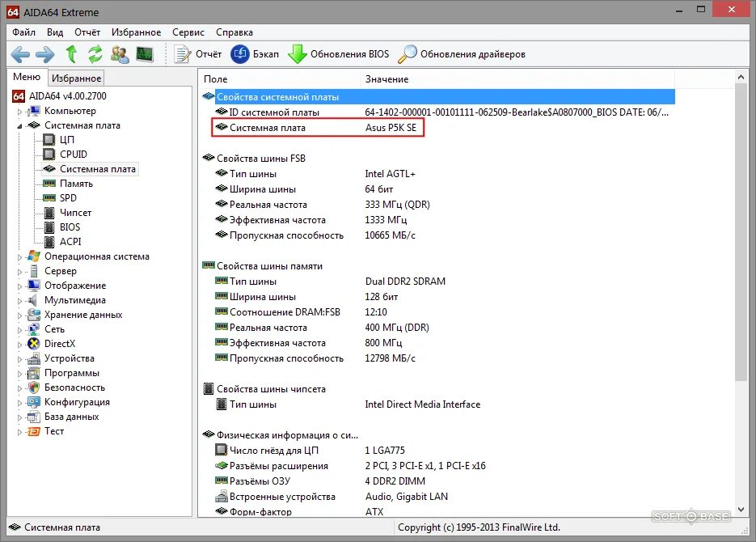Click the Бэкап toolbar button
The image size is (756, 542).
tap(255, 54)
